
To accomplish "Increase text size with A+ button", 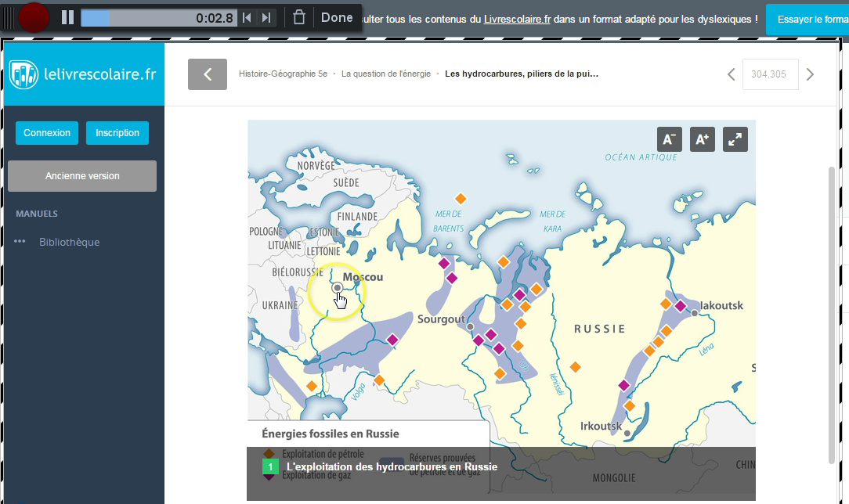I will coord(703,139).
